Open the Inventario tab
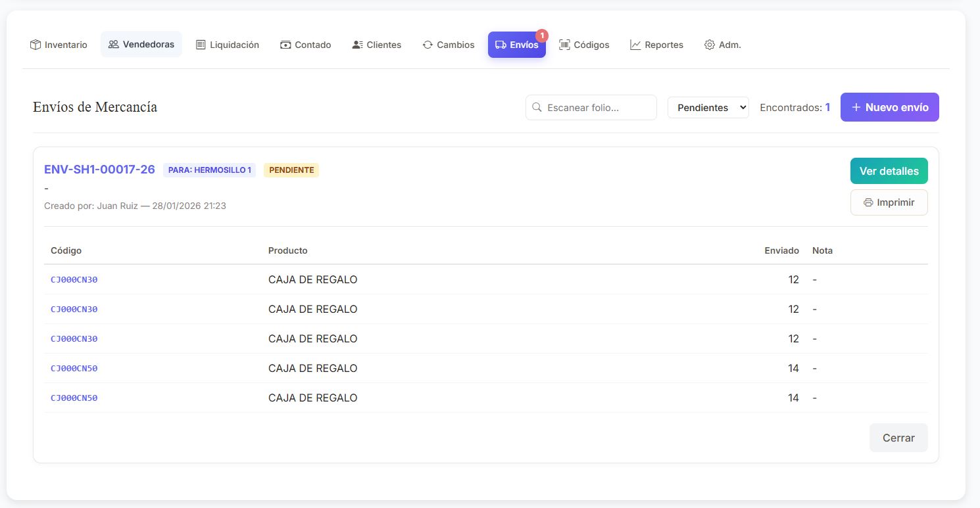The height and width of the screenshot is (508, 980). 59,45
